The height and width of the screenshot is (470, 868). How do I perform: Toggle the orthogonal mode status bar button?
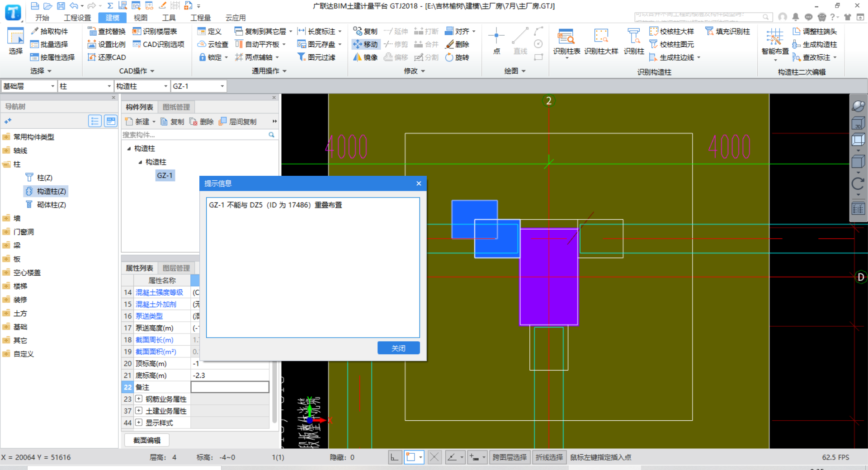pyautogui.click(x=395, y=457)
